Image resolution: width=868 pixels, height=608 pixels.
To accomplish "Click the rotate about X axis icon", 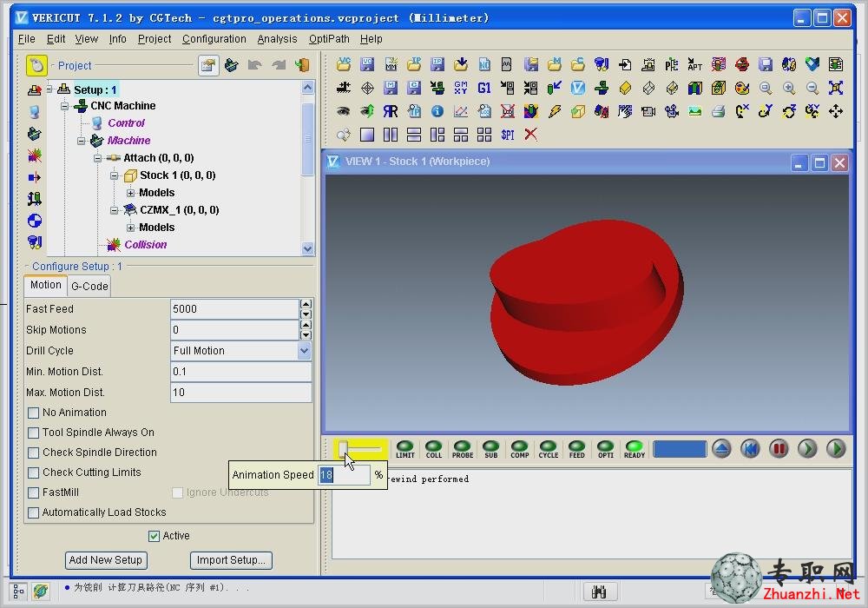I will tap(742, 111).
